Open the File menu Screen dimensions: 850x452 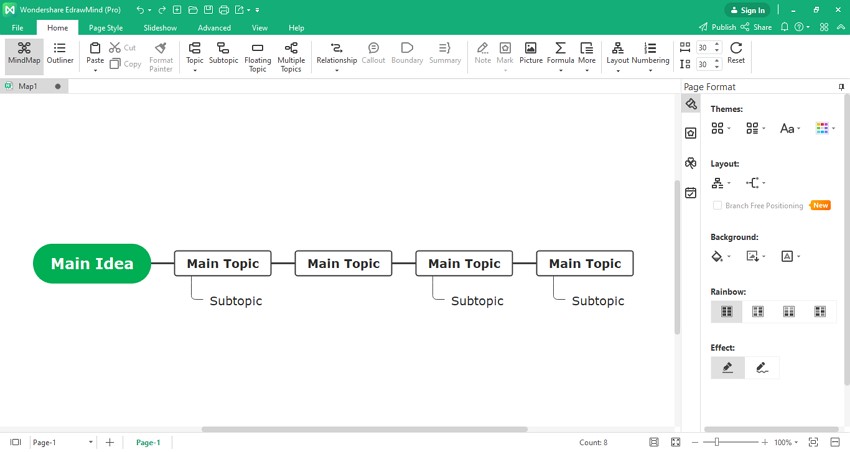coord(17,28)
